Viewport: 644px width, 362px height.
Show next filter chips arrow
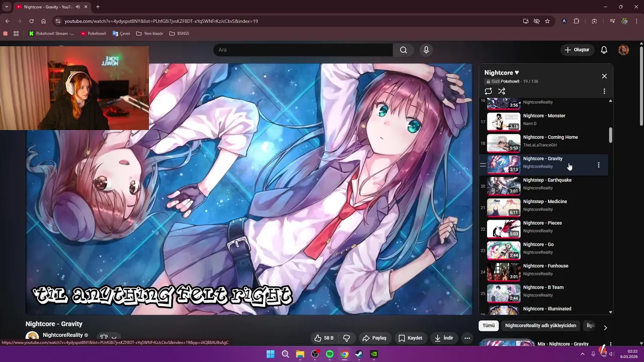pyautogui.click(x=605, y=327)
